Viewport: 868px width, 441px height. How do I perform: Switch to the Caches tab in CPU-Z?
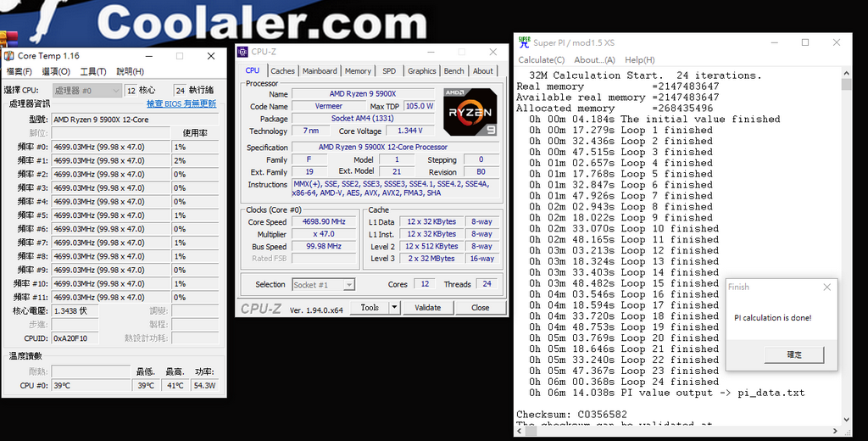[x=282, y=71]
